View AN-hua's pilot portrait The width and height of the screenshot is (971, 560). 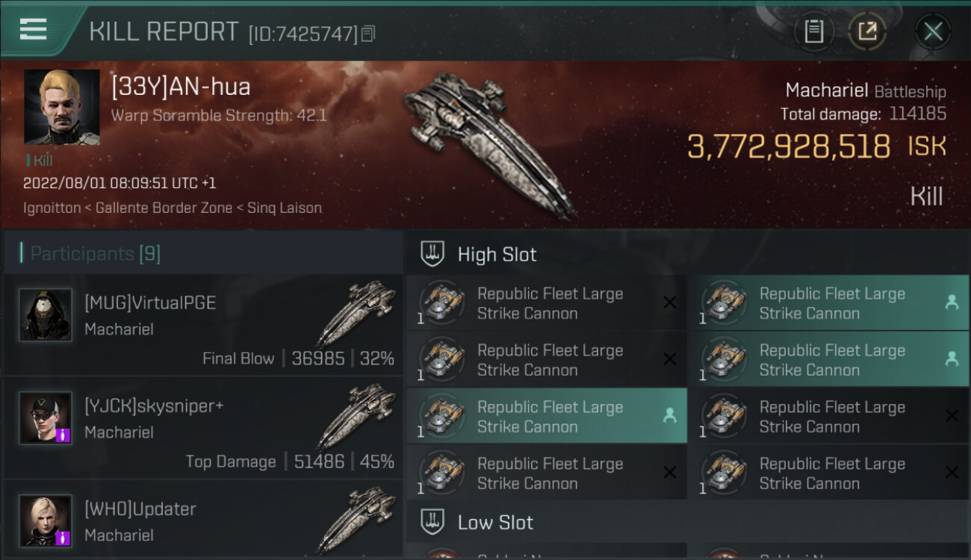(61, 107)
